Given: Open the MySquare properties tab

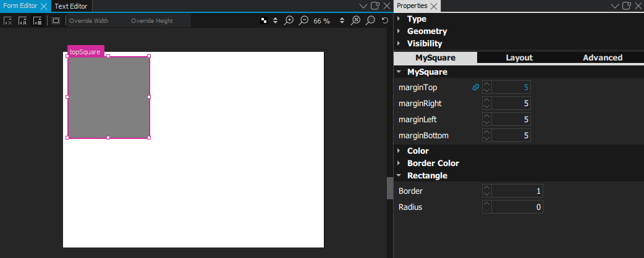Looking at the screenshot, I should pyautogui.click(x=435, y=58).
